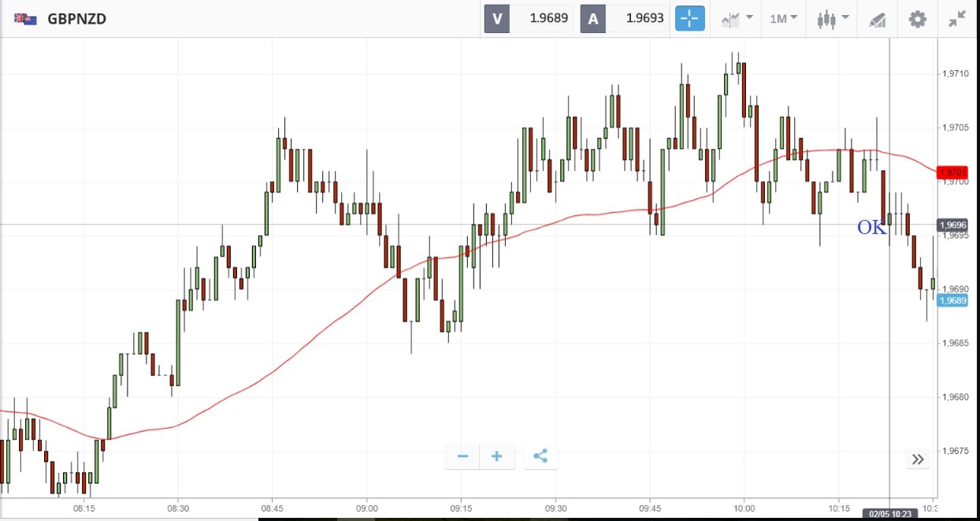Zoom out with the minus button

coord(462,456)
